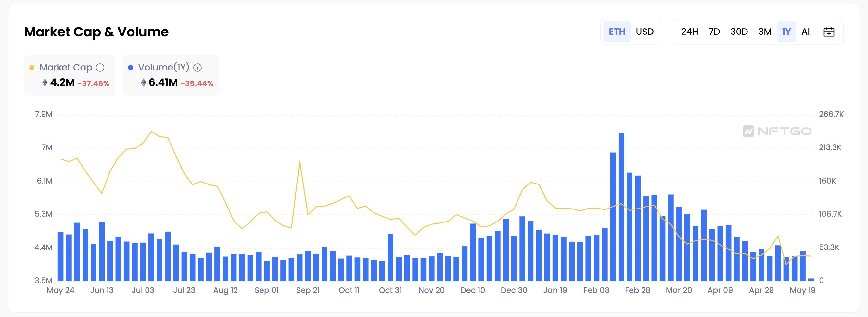Toggle the Market Cap series legend
868x317 pixels.
pos(66,68)
